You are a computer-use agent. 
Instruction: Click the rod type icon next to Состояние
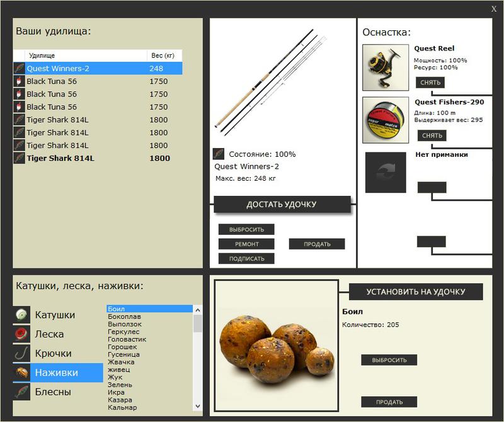(219, 154)
